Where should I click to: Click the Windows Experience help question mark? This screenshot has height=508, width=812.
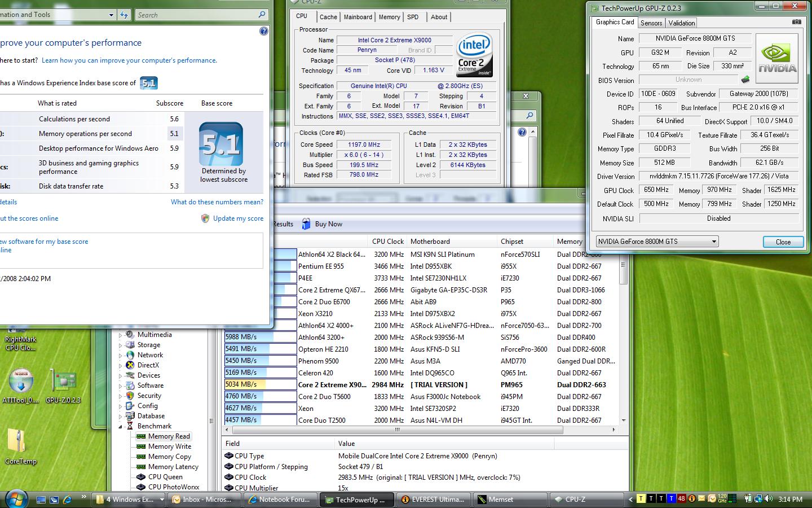tap(263, 31)
